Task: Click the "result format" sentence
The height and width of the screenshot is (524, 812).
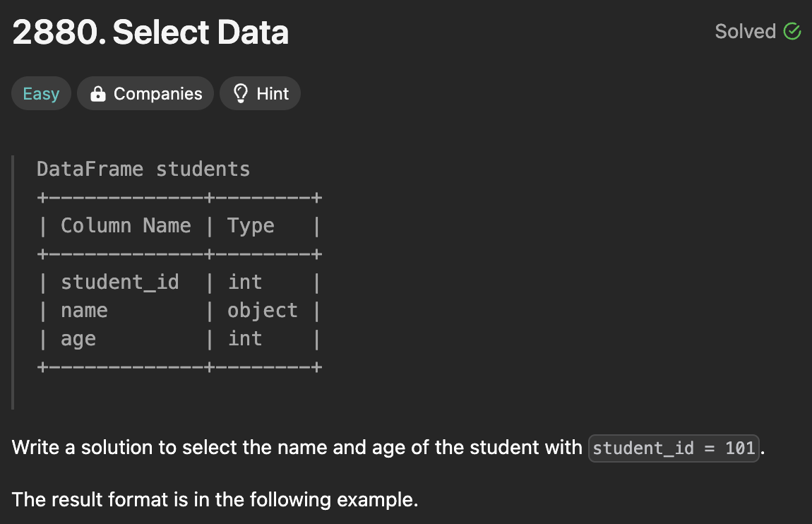Action: point(215,500)
